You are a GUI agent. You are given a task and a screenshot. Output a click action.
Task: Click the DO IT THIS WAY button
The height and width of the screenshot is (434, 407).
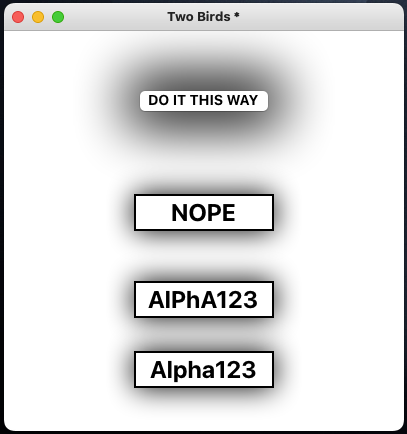[204, 101]
